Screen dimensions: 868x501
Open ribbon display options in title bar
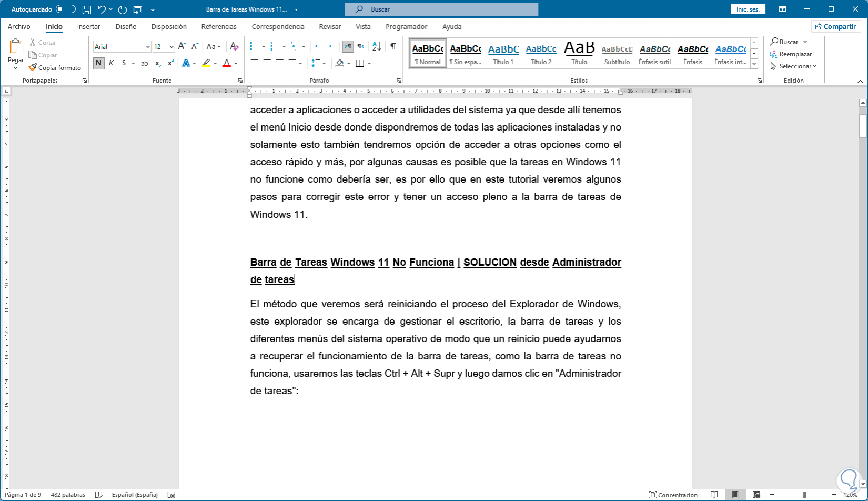(783, 9)
